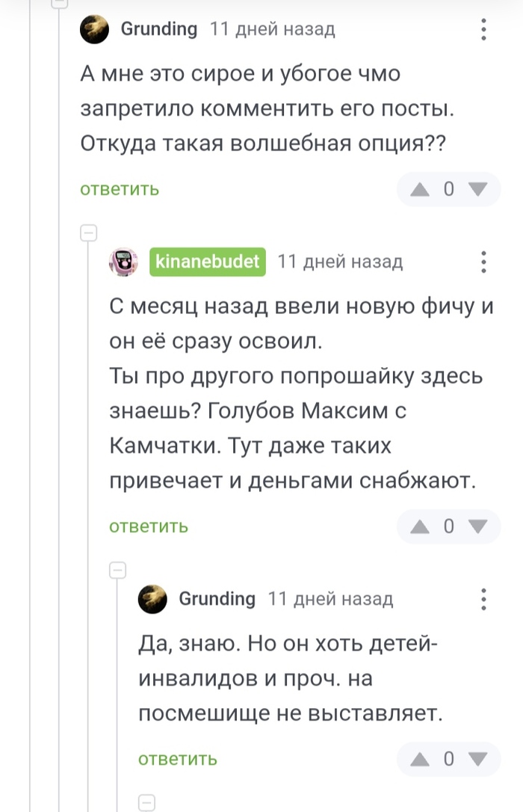523x812 pixels.
Task: Open Grunding's profile from top comment username
Action: (x=158, y=30)
